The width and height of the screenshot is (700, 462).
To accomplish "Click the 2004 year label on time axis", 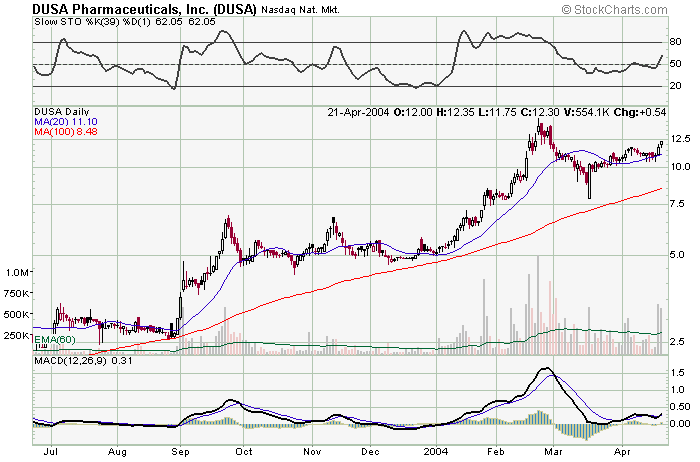I will coord(436,452).
